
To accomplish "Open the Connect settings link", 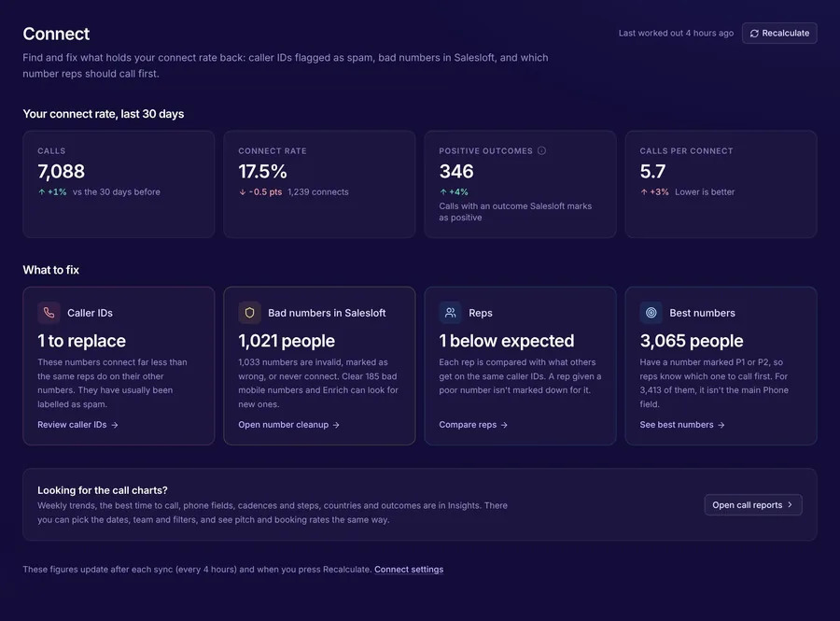I will click(x=409, y=570).
